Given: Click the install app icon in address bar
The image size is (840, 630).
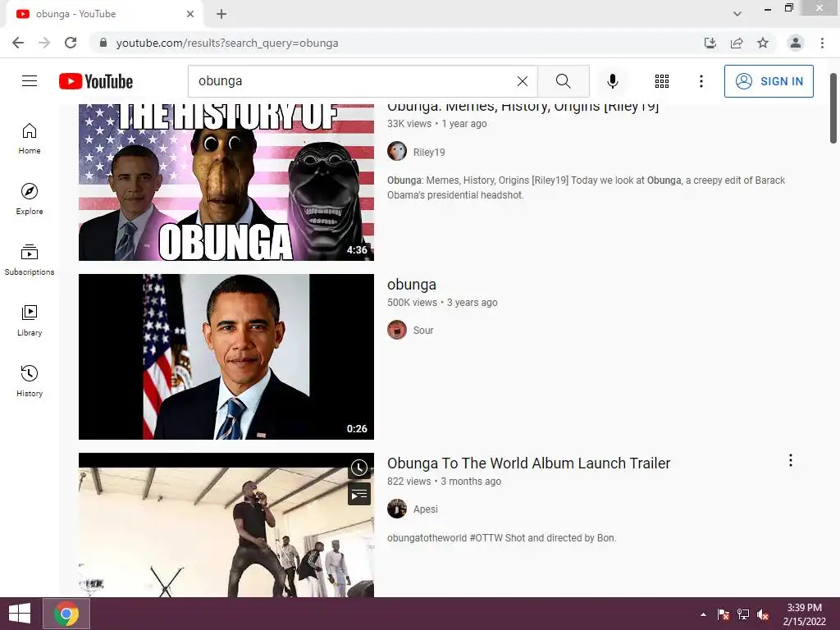Looking at the screenshot, I should (x=710, y=43).
